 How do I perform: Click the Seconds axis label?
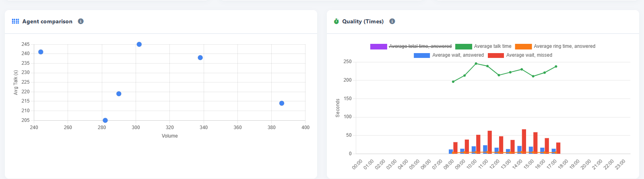click(x=338, y=108)
